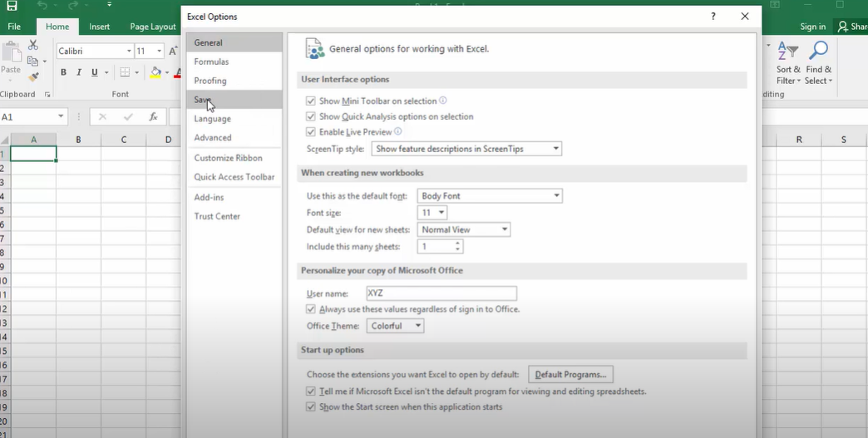Open the Add-ins category
The width and height of the screenshot is (868, 438).
[x=234, y=198]
